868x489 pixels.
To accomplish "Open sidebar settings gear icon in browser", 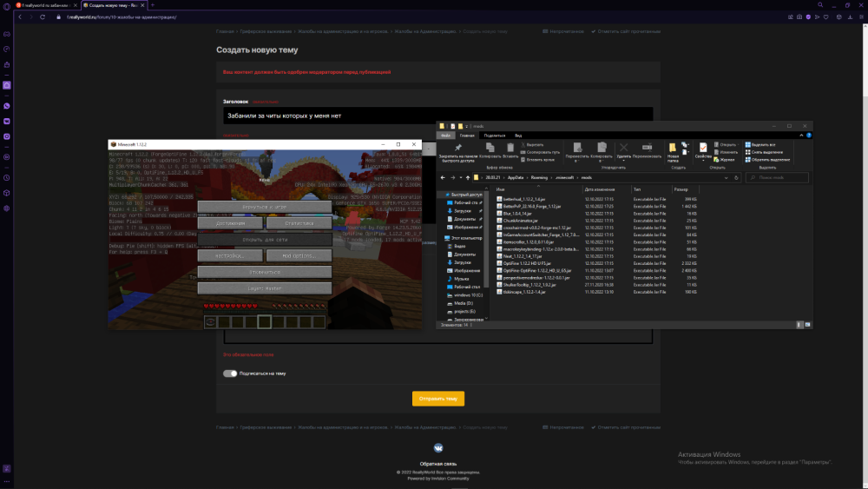I will (x=7, y=208).
